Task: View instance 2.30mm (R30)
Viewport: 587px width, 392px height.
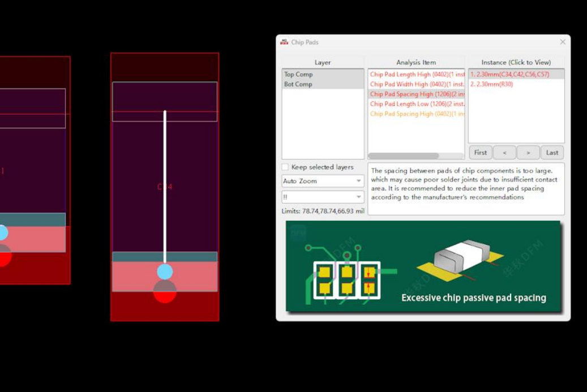Action: (491, 84)
